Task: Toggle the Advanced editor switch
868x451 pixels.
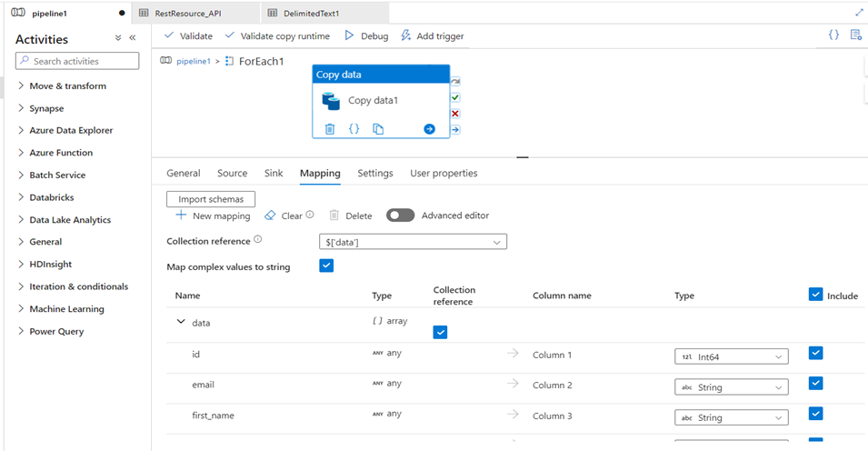Action: tap(400, 215)
